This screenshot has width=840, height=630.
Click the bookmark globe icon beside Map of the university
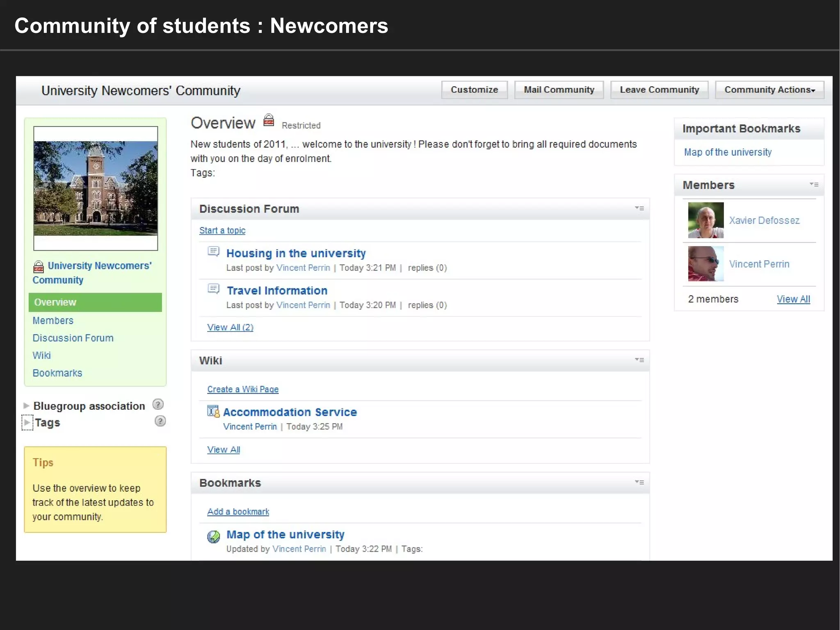click(x=213, y=536)
